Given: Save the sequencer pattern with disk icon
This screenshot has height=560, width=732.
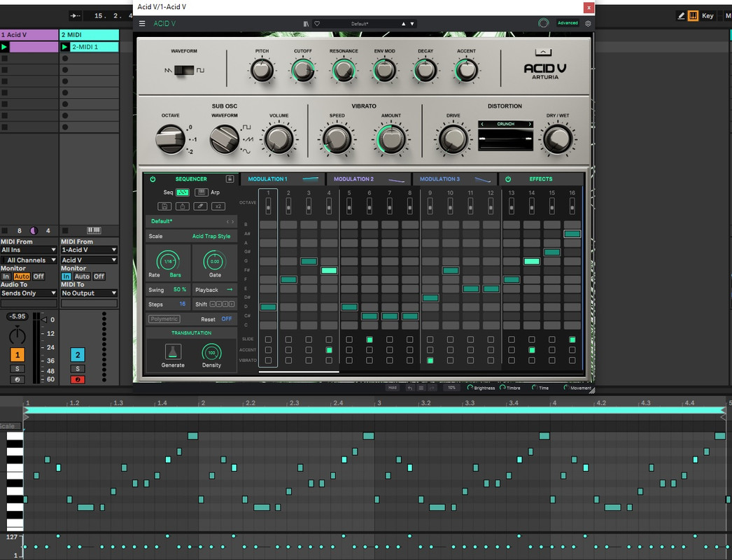Looking at the screenshot, I should coord(164,206).
